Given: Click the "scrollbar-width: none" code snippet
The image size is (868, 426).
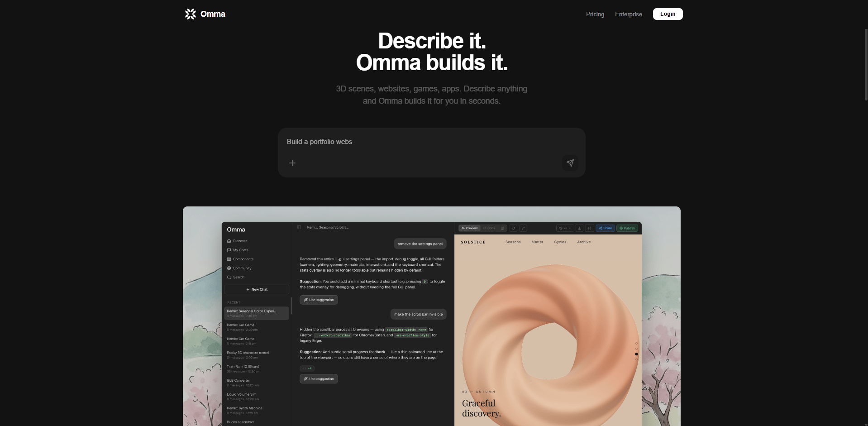Looking at the screenshot, I should 406,330.
